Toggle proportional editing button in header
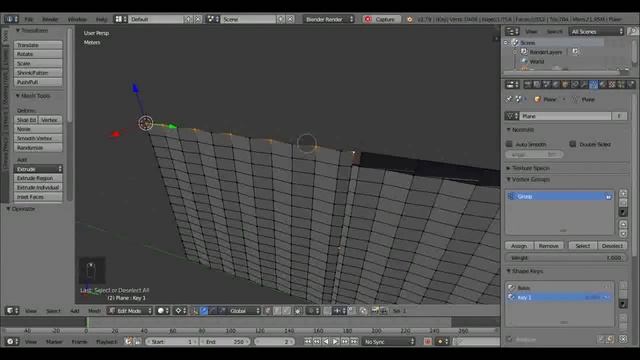 pos(313,311)
